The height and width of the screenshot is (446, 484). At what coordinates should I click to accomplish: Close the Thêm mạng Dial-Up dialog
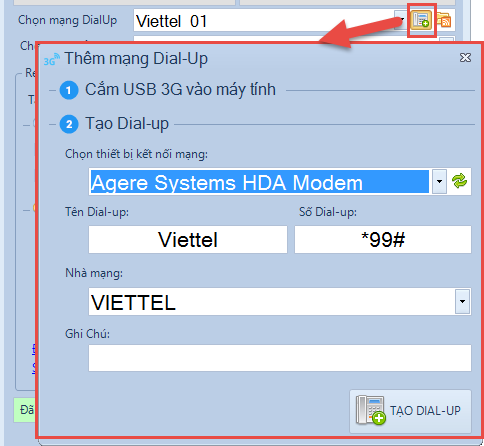465,58
